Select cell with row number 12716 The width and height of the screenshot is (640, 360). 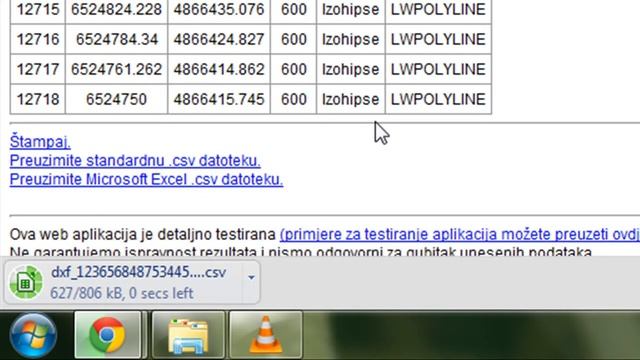tap(38, 39)
